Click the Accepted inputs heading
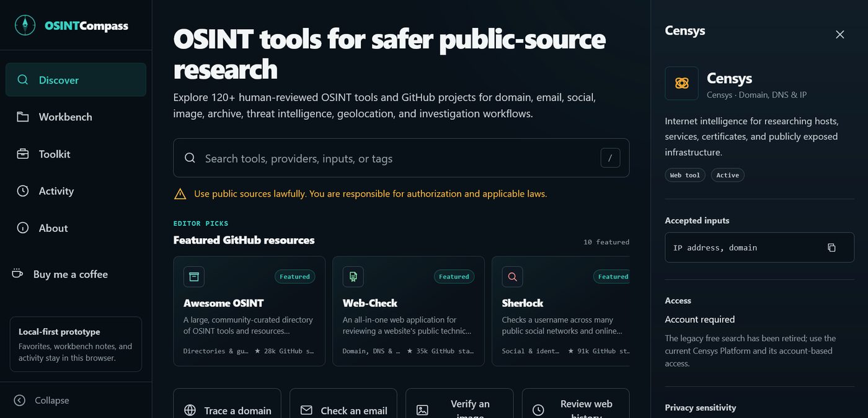The width and height of the screenshot is (868, 418). 697,220
